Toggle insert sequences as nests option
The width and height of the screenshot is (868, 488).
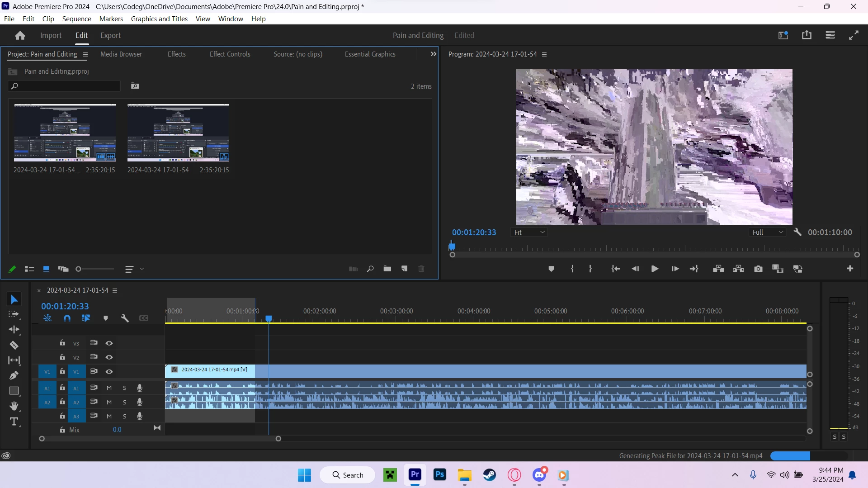47,318
